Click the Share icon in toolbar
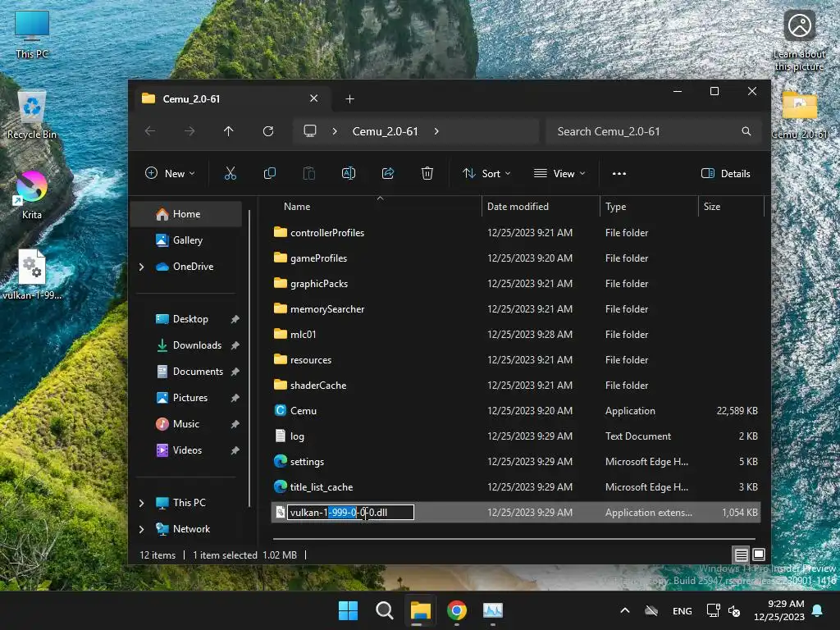840x630 pixels. [x=388, y=173]
